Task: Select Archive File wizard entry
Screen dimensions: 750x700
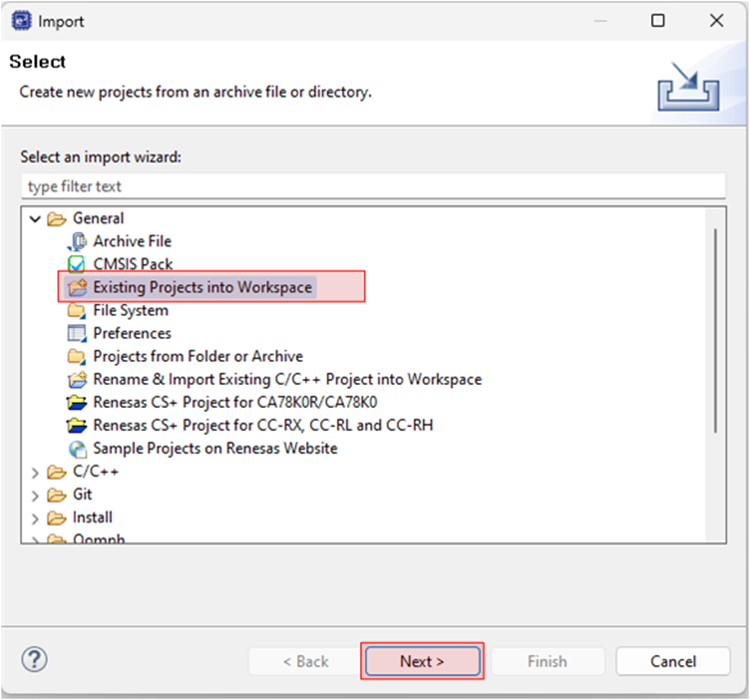Action: click(x=132, y=241)
